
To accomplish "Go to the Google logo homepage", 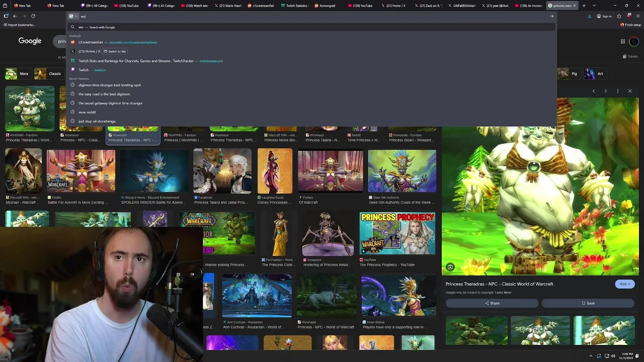I will tap(30, 41).
